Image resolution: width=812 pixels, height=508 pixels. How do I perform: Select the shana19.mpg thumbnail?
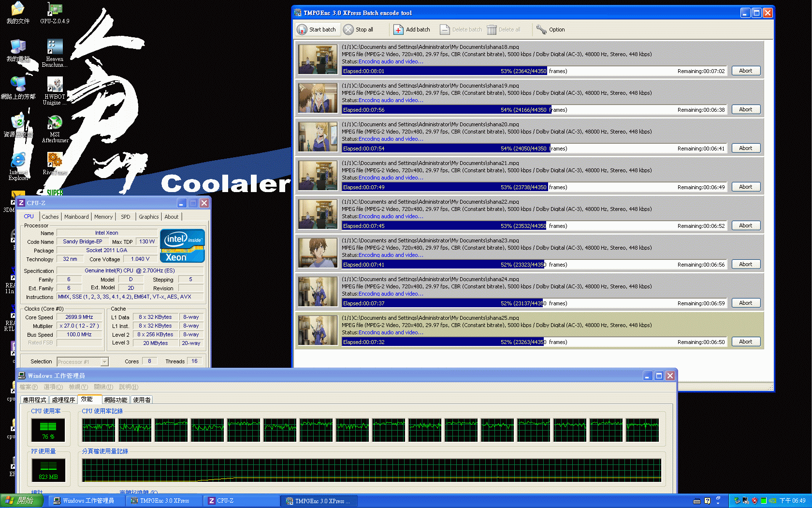pyautogui.click(x=318, y=98)
